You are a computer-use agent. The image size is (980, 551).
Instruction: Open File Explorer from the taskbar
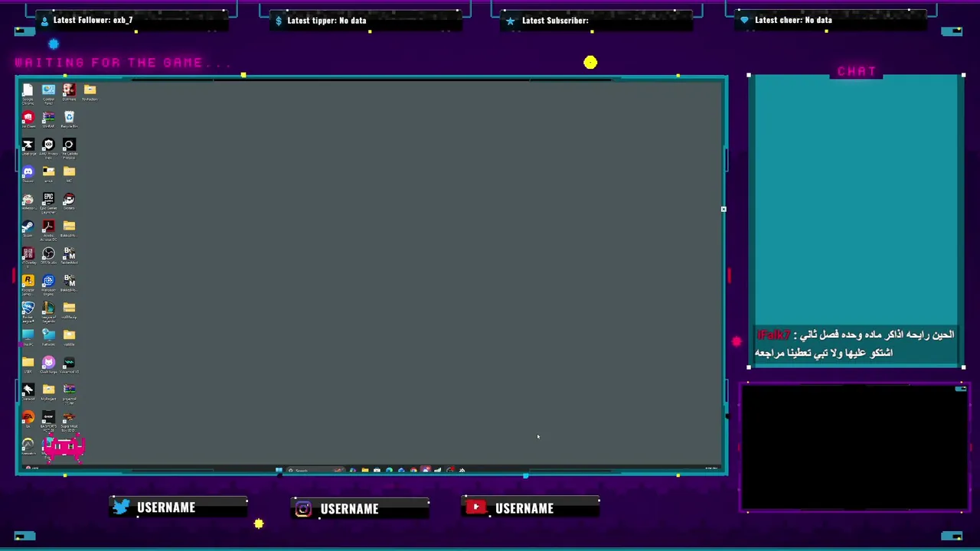[x=365, y=470]
